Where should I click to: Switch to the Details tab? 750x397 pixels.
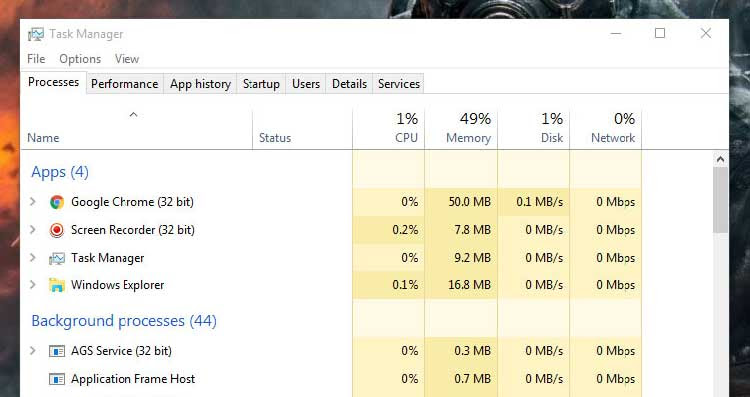[x=349, y=84]
